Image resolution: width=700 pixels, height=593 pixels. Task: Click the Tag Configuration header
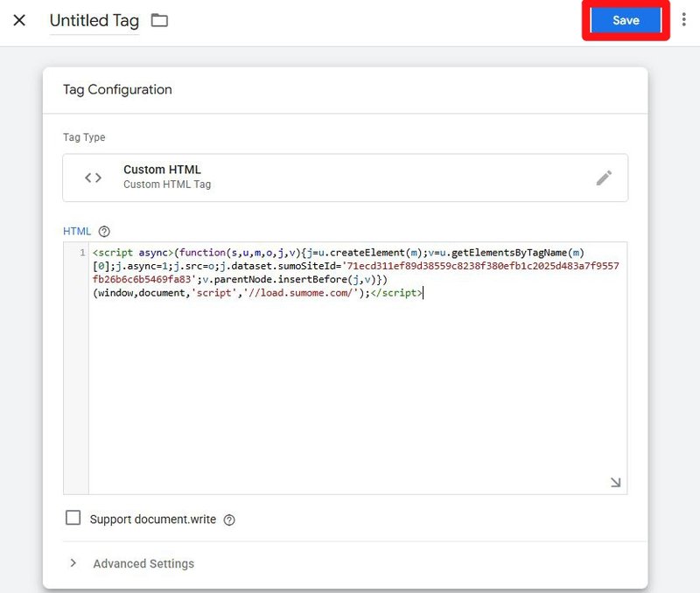(x=117, y=89)
